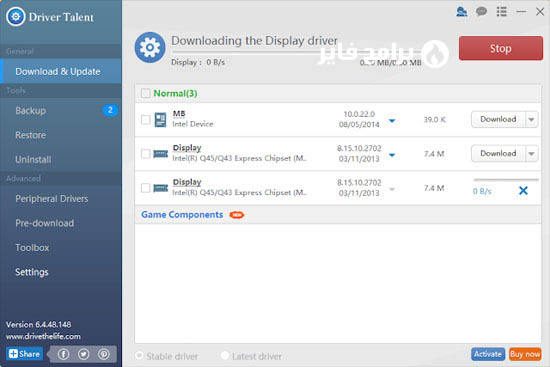
Task: Select the Stable driver radio button
Action: coord(139,355)
